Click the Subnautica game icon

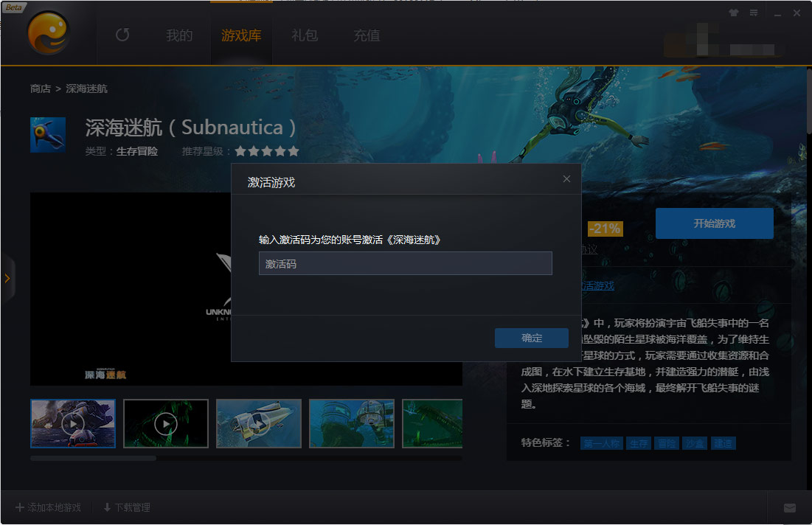pyautogui.click(x=48, y=135)
